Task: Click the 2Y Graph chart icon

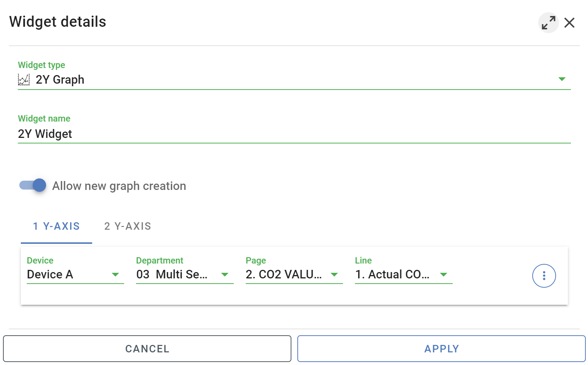Action: [x=24, y=80]
